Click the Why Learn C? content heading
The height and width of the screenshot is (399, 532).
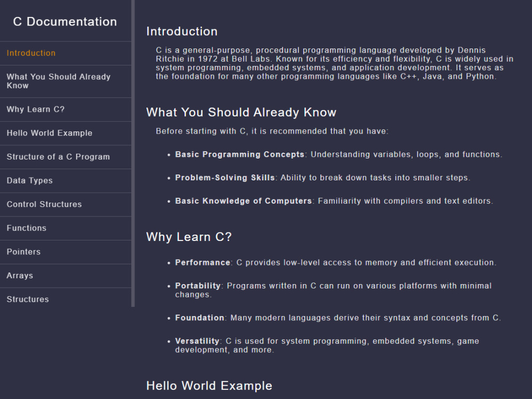tap(189, 237)
